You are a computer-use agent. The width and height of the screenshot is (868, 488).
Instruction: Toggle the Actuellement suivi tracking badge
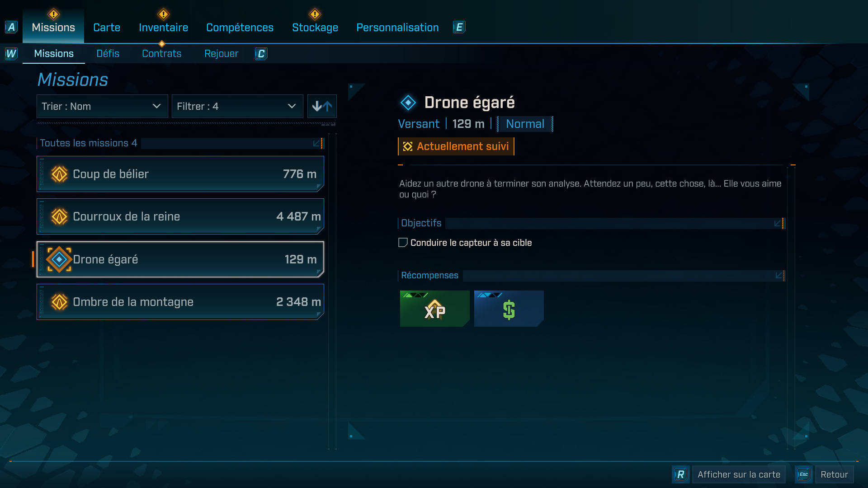point(456,146)
